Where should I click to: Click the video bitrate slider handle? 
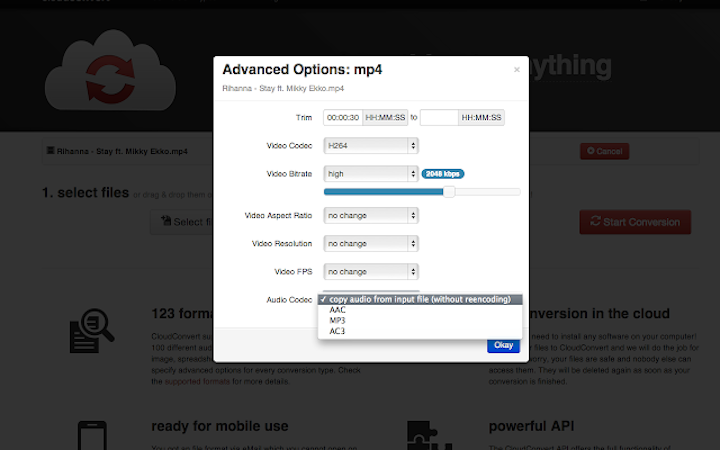click(449, 192)
